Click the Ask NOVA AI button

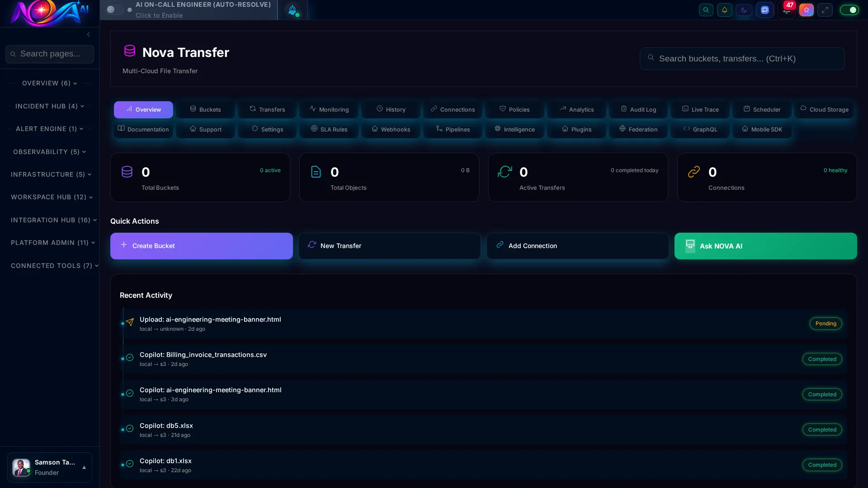point(765,246)
